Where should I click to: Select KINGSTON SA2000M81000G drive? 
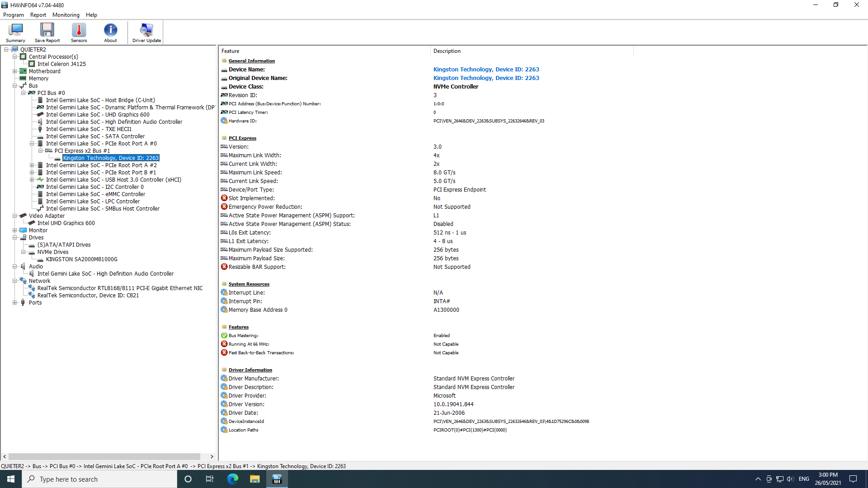pos(81,259)
